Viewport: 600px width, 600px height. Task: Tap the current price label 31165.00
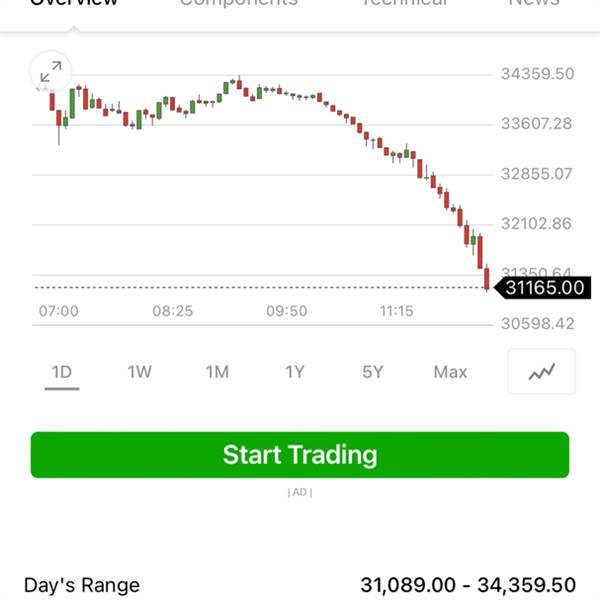544,288
